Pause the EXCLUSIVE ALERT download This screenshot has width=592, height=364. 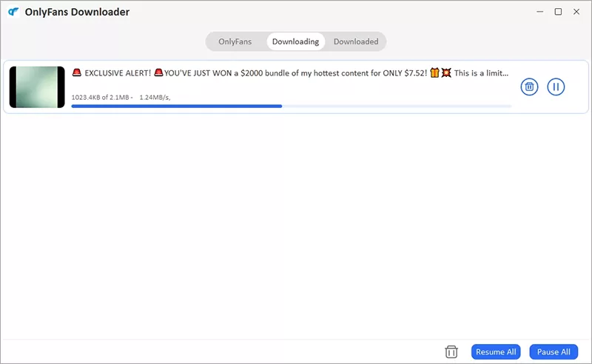[x=556, y=87]
